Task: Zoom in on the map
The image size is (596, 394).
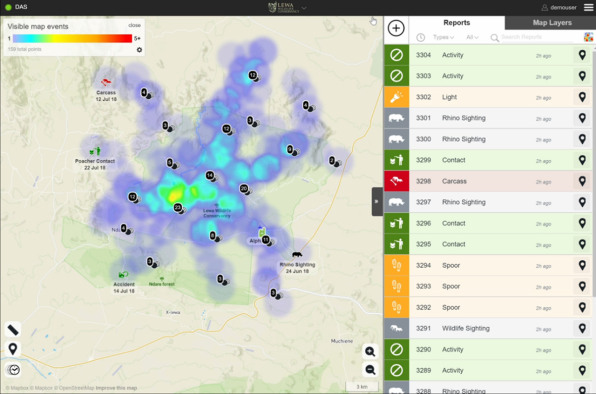Action: point(370,351)
